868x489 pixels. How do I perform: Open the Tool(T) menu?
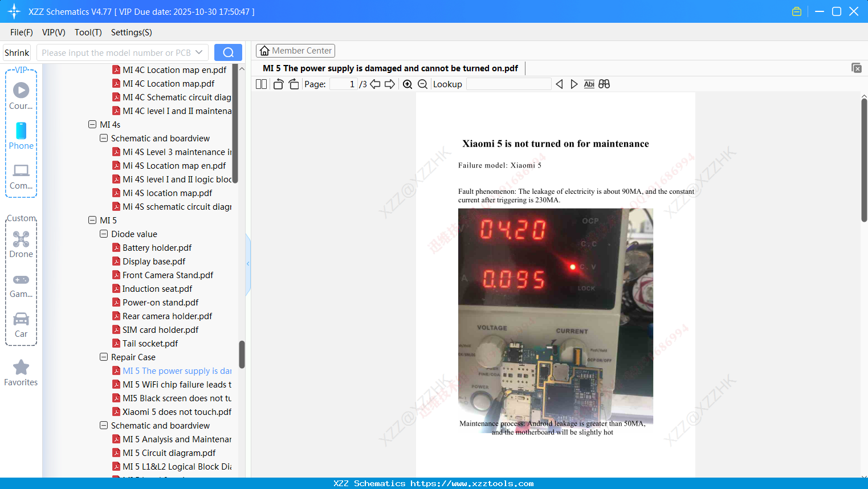pyautogui.click(x=88, y=32)
